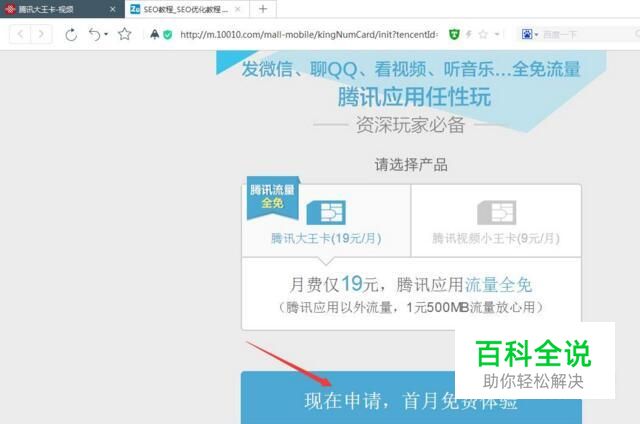
Task: Click the rocket speed-mode icon in the address bar
Action: (x=154, y=34)
